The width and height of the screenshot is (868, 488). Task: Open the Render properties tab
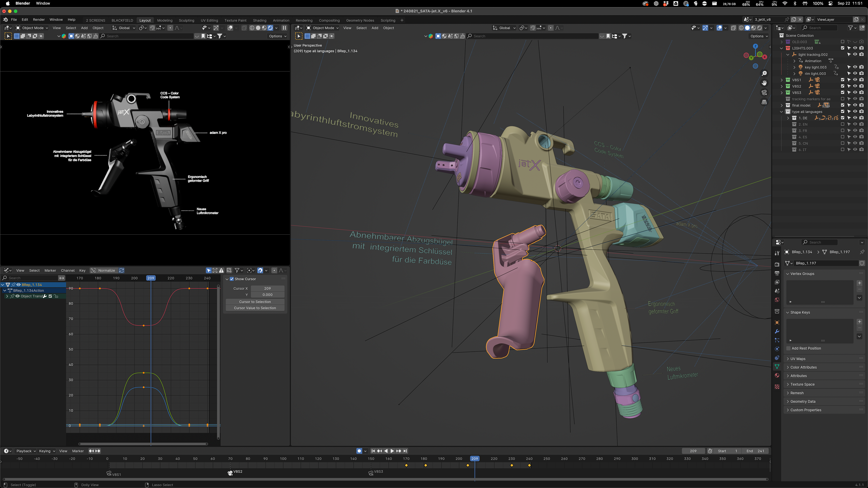point(777,264)
